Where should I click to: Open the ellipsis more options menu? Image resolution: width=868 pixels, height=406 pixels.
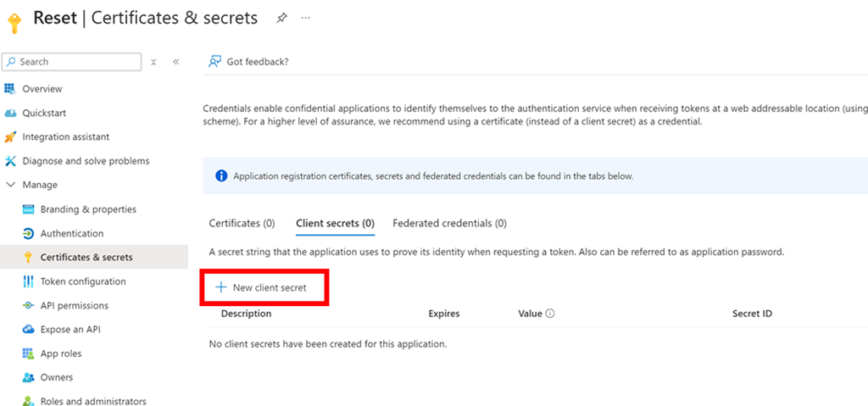pyautogui.click(x=305, y=18)
